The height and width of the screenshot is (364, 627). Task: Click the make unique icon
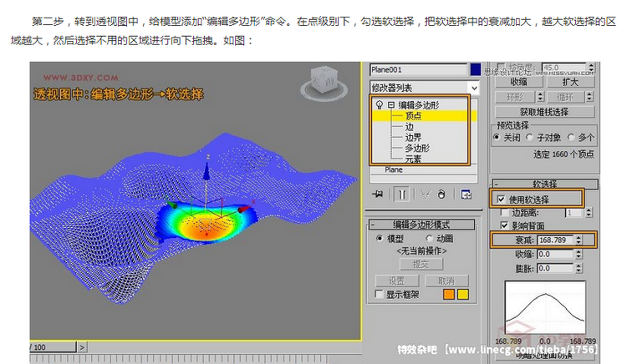click(426, 195)
